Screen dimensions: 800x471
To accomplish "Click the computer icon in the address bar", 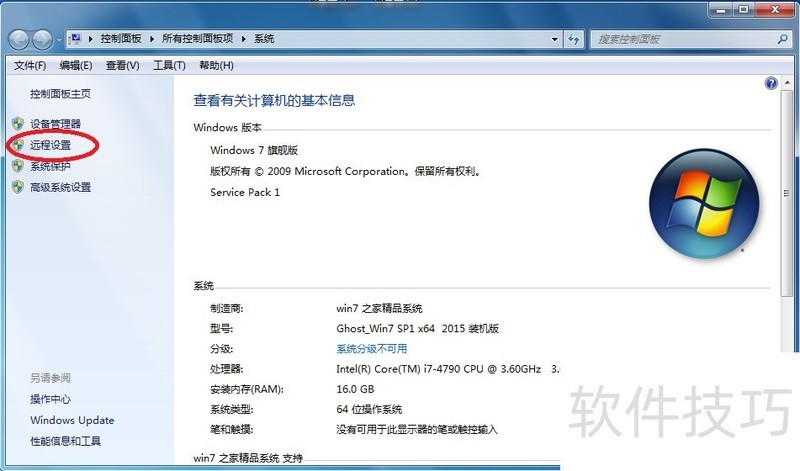I will 76,39.
